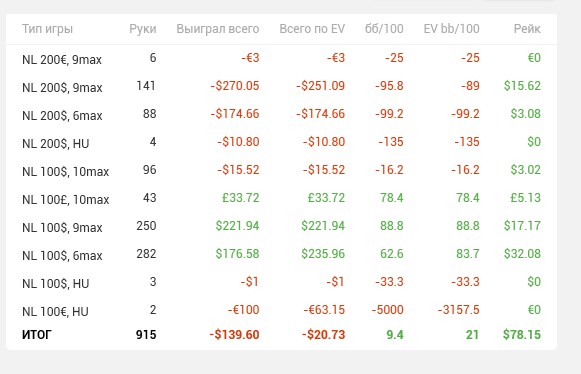This screenshot has width=581, height=374.
Task: Click the Рейк column header
Action: (x=527, y=29)
